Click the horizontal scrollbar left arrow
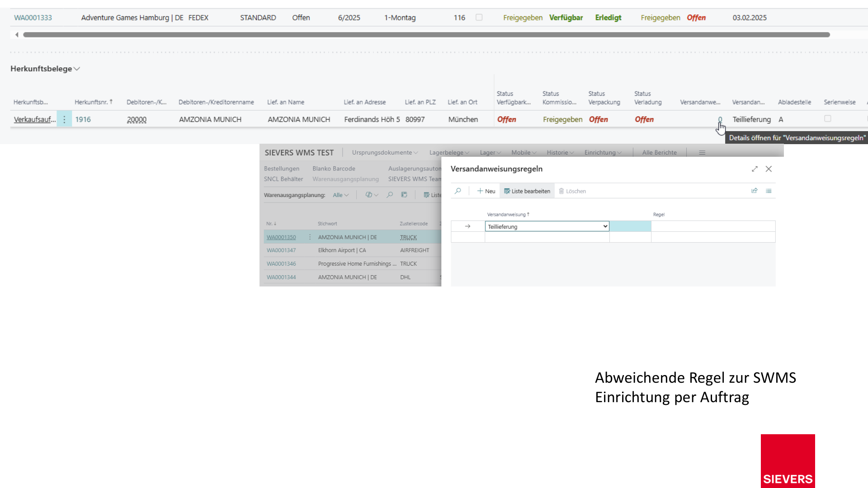This screenshot has width=868, height=488. [17, 34]
